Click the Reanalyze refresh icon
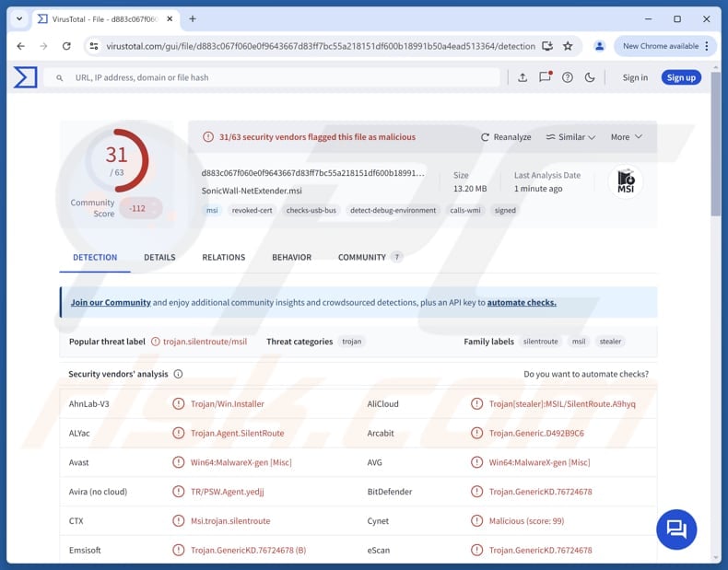Screen dimensions: 728x570 (x=486, y=137)
